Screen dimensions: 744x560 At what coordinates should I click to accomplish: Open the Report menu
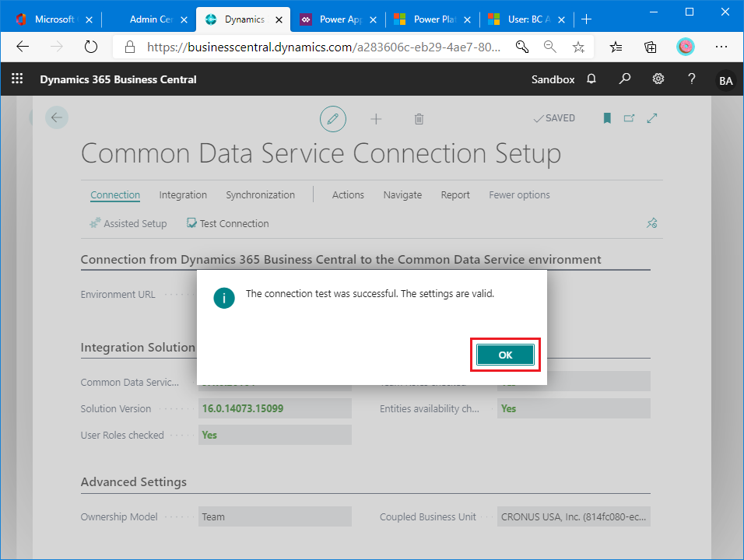click(455, 195)
